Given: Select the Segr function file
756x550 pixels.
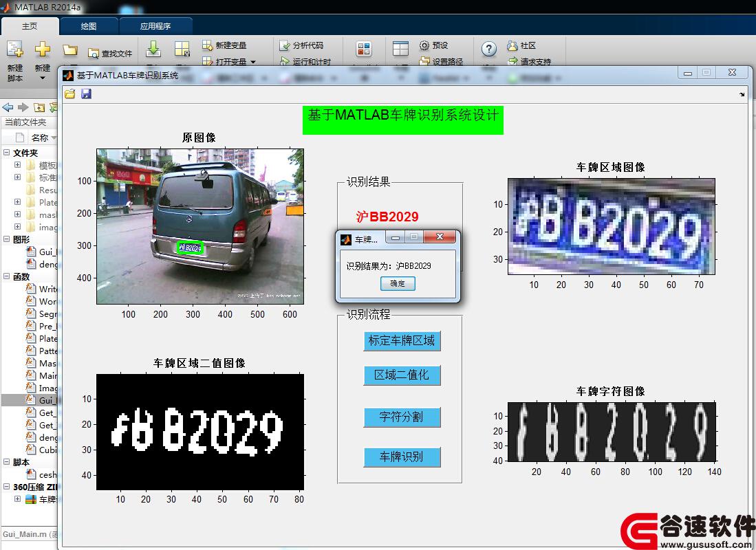Looking at the screenshot, I should point(41,313).
